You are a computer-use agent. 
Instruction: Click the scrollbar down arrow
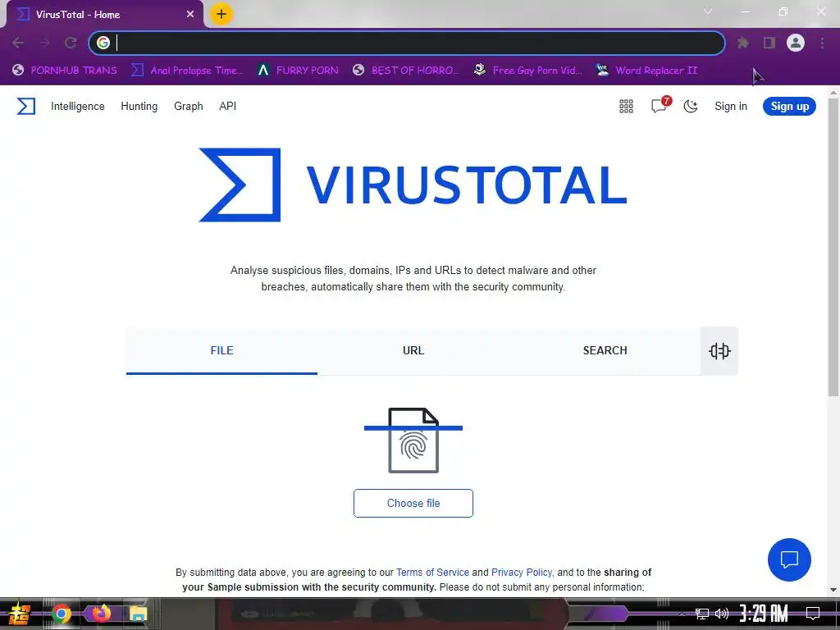pyautogui.click(x=833, y=590)
